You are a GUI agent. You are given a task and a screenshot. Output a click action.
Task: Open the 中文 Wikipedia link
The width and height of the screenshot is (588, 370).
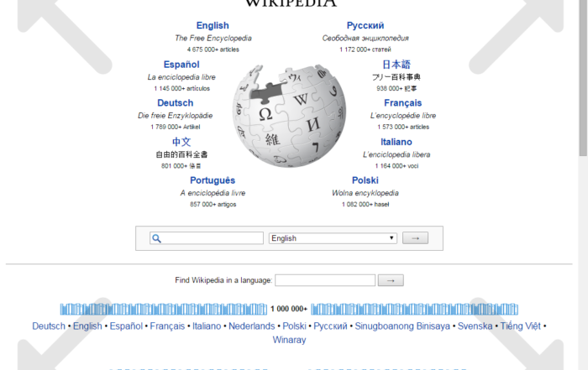[181, 142]
